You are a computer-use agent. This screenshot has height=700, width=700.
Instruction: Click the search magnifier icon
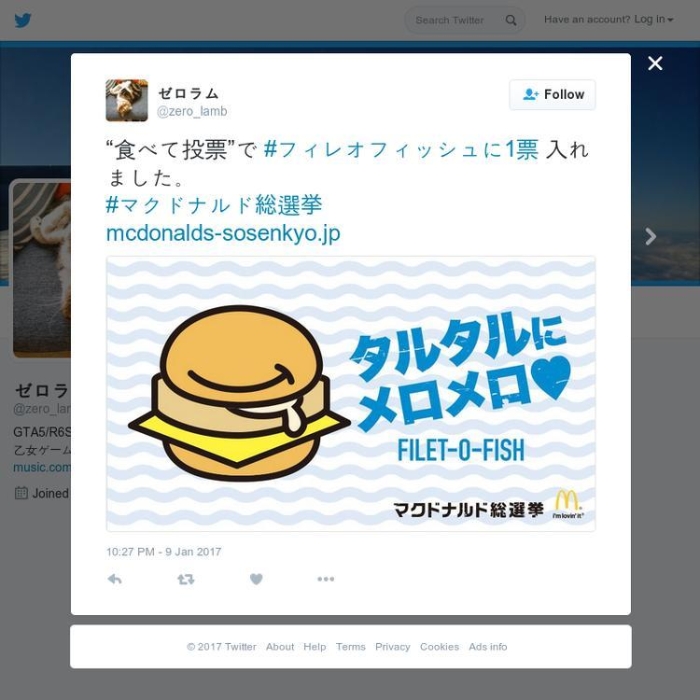coord(511,20)
